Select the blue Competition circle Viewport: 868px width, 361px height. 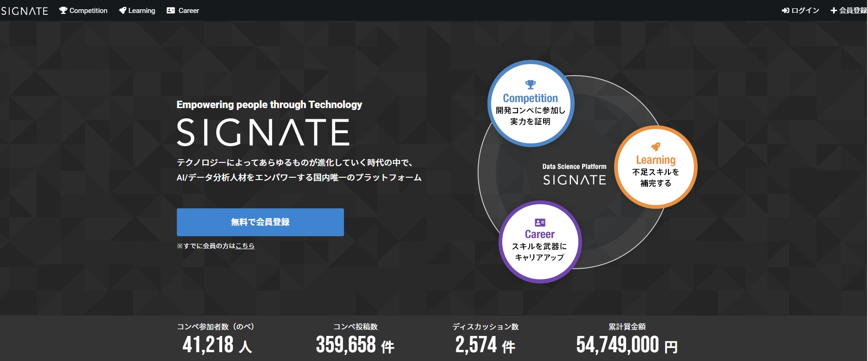tap(531, 103)
